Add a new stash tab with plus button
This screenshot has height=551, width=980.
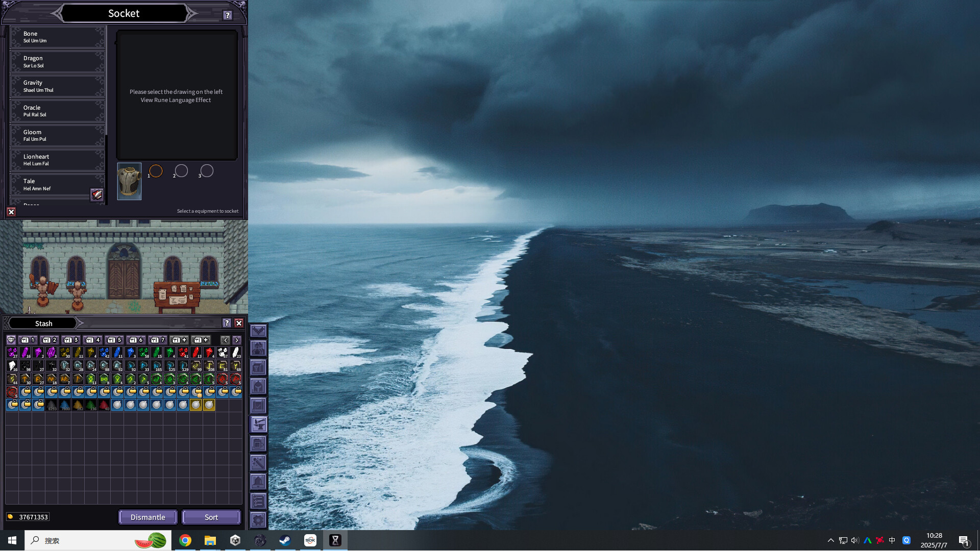tap(179, 339)
